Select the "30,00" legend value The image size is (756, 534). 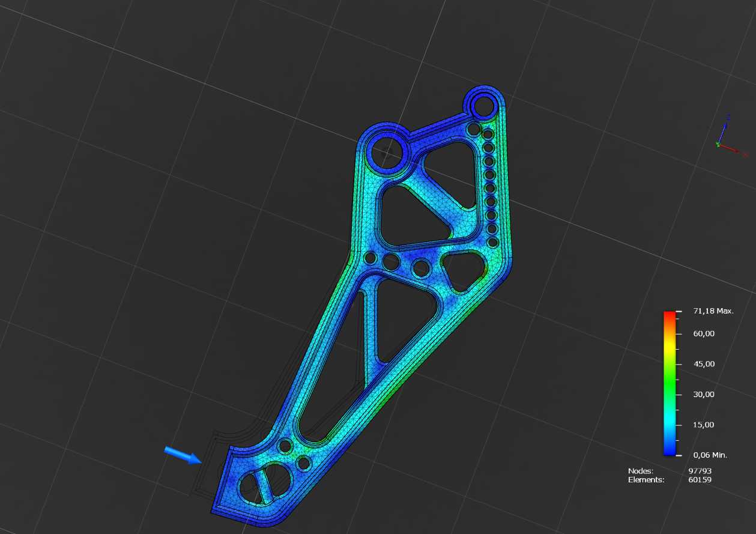[703, 394]
